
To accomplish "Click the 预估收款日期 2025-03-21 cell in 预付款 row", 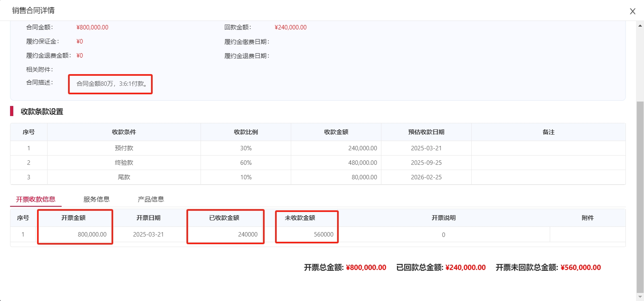I will coord(426,148).
